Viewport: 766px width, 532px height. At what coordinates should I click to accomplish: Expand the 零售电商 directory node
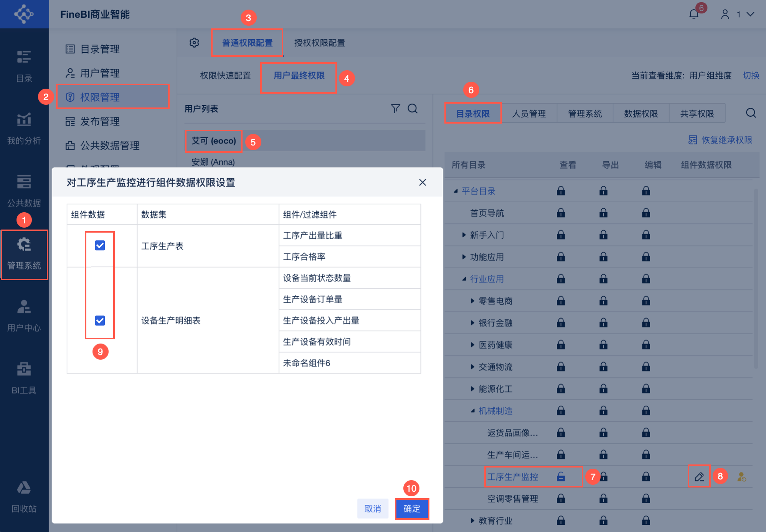[473, 301]
